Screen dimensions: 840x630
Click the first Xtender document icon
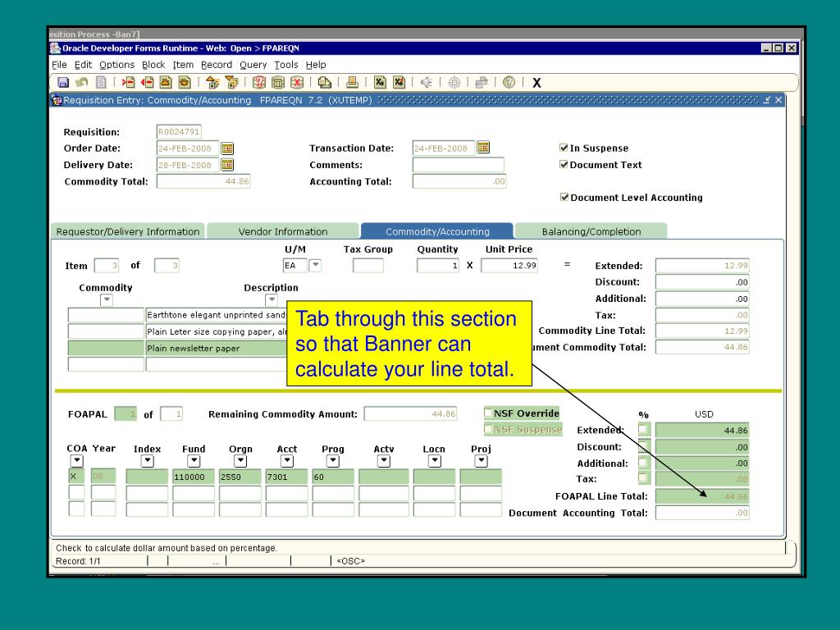(380, 83)
